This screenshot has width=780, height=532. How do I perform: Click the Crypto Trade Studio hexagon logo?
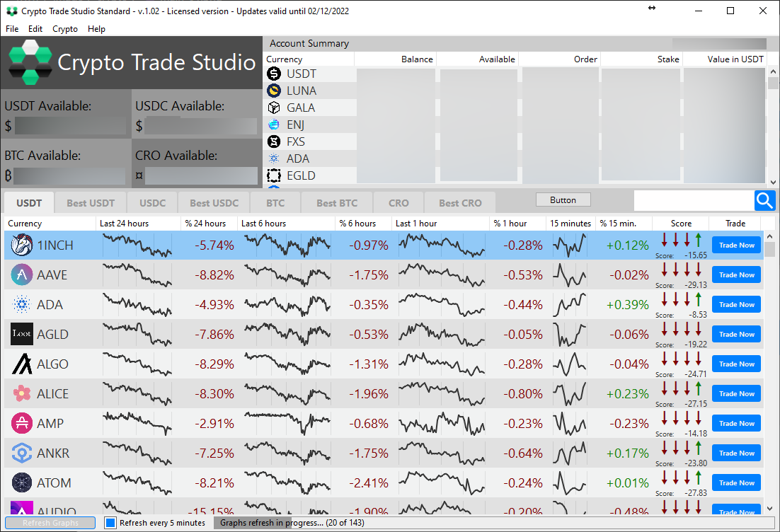tap(30, 62)
